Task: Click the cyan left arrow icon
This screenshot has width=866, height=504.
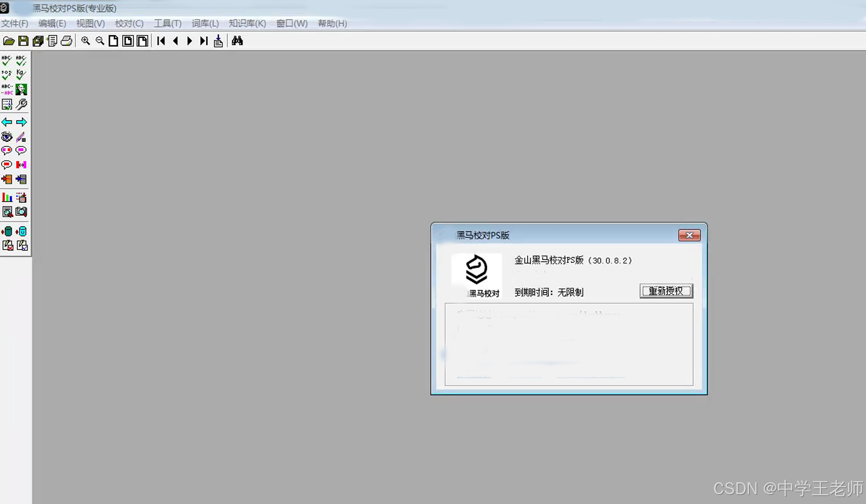Action: coord(6,122)
